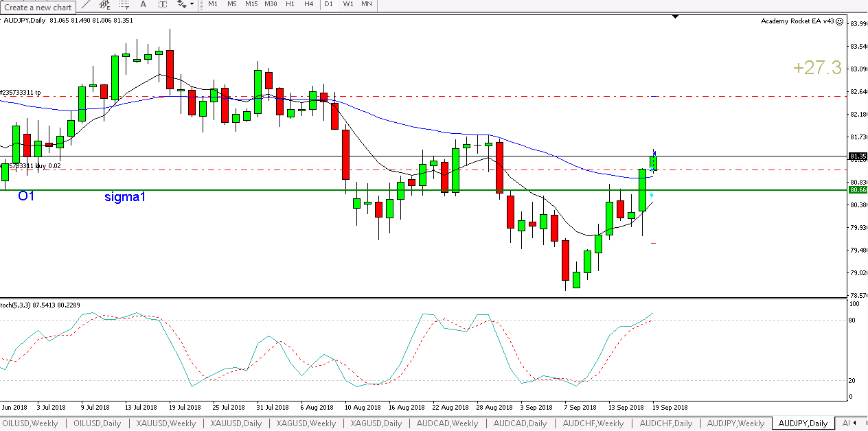Click the red take-profit level line label
Screen dimensions: 868x431
coord(21,92)
